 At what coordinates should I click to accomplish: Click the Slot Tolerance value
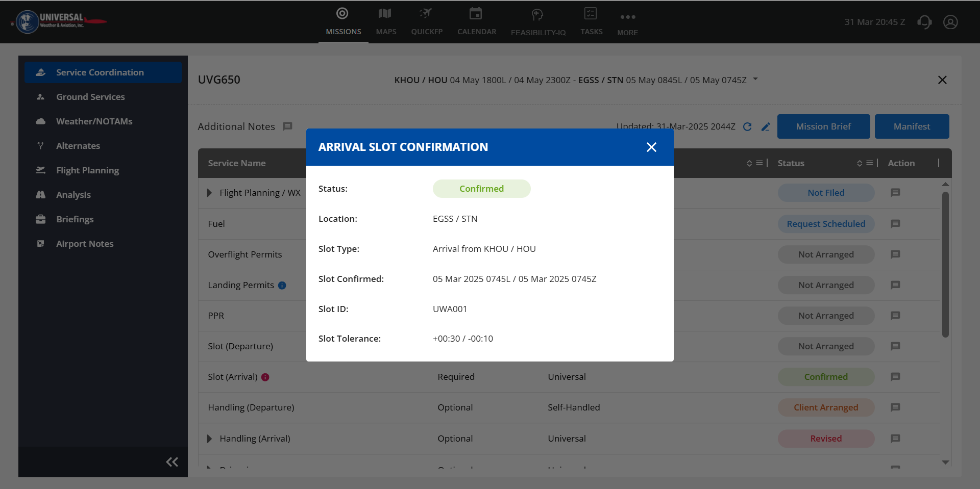click(462, 339)
